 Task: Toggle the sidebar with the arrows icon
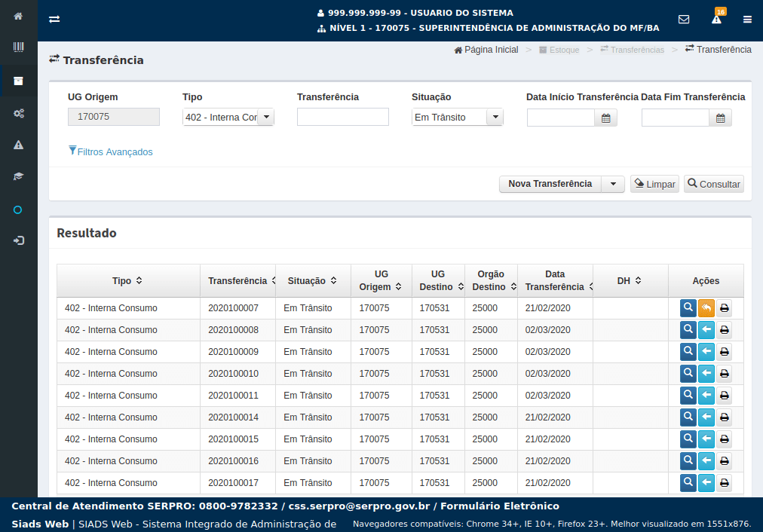tap(54, 19)
